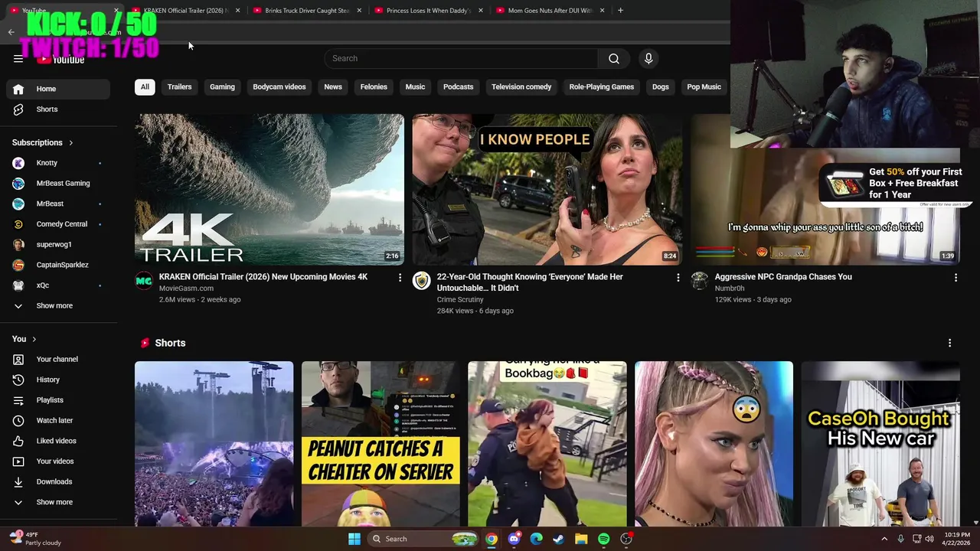Open Aggressive NPC Grandpa Chases You title
This screenshot has width=980, height=551.
pos(783,277)
